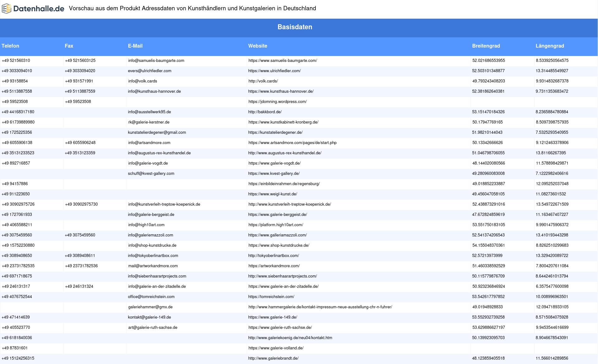Click the E-Mail column header
The image size is (598, 364).
click(x=135, y=46)
